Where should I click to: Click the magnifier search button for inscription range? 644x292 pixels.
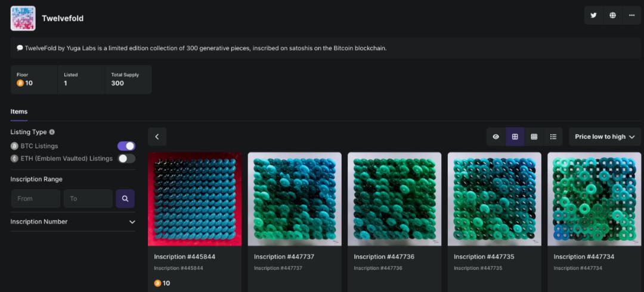pos(125,198)
